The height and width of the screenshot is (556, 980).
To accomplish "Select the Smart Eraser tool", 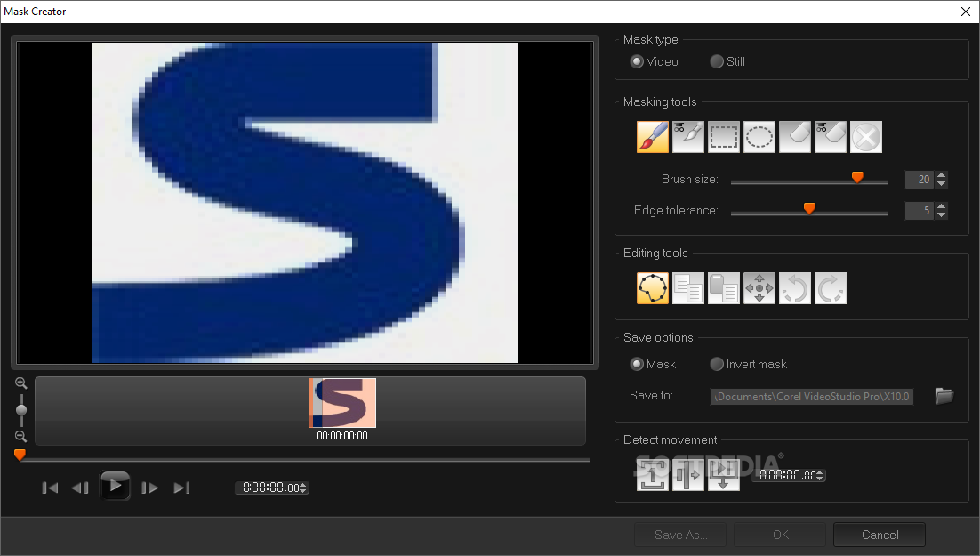I will 831,137.
